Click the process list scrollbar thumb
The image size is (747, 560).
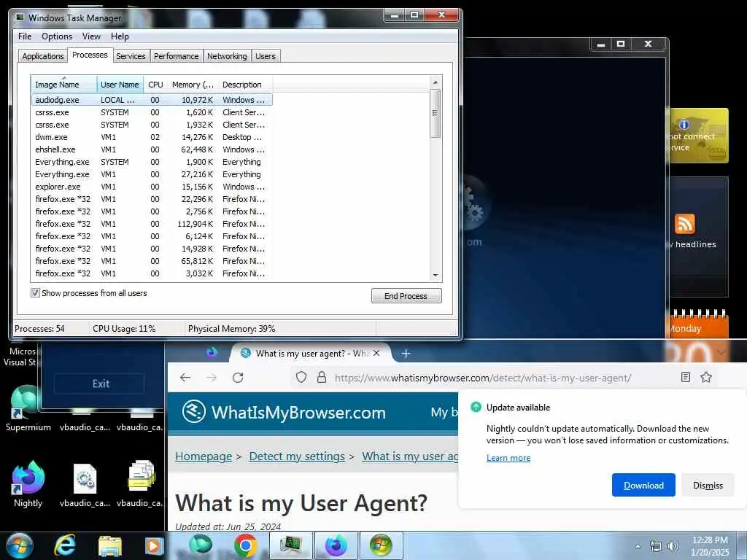click(435, 113)
